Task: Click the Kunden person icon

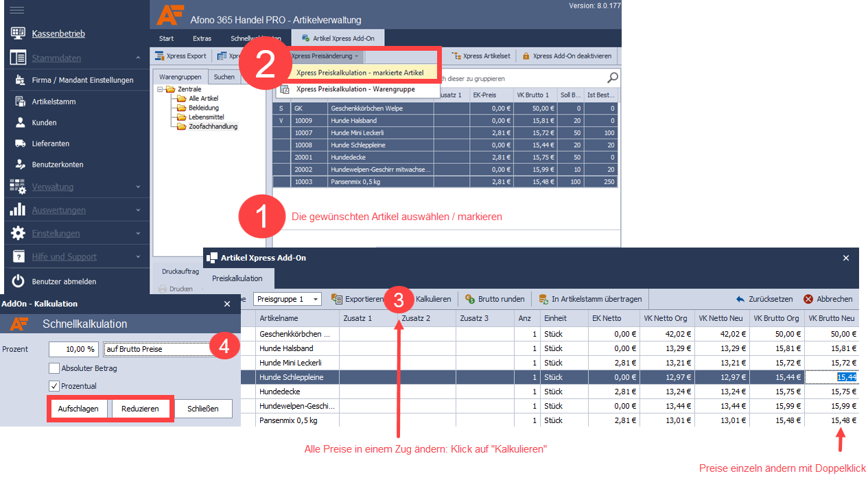Action: tap(20, 122)
